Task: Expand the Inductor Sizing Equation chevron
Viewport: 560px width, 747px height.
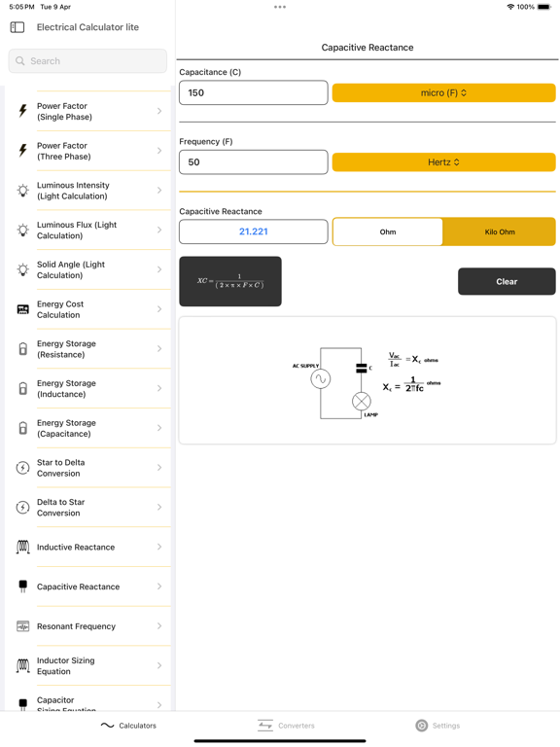Action: pyautogui.click(x=159, y=665)
